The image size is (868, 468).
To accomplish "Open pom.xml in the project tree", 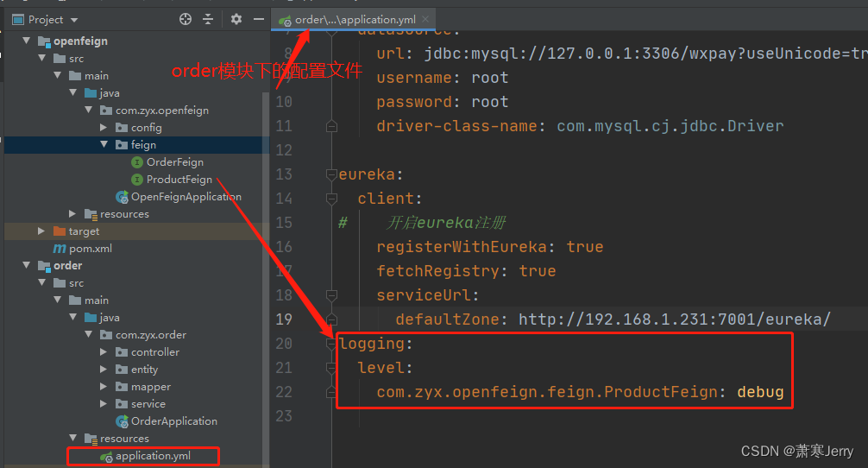I will click(x=91, y=249).
